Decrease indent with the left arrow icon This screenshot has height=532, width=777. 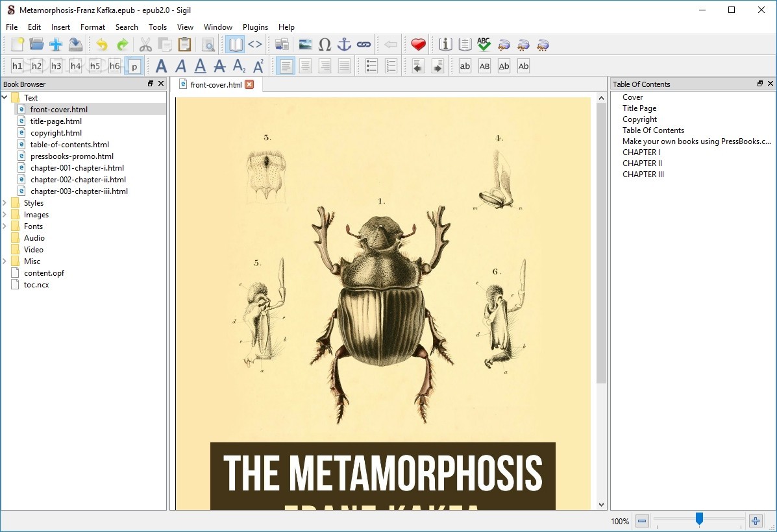coord(418,66)
